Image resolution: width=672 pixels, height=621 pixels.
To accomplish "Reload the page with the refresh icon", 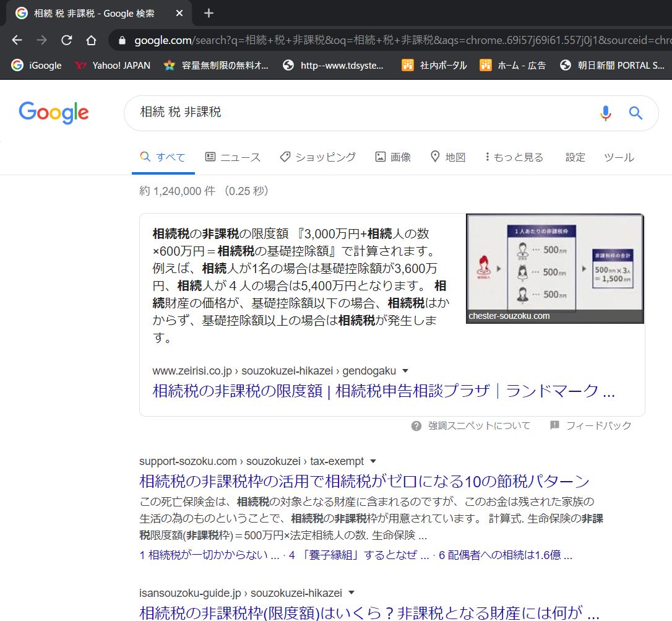I will (x=66, y=40).
